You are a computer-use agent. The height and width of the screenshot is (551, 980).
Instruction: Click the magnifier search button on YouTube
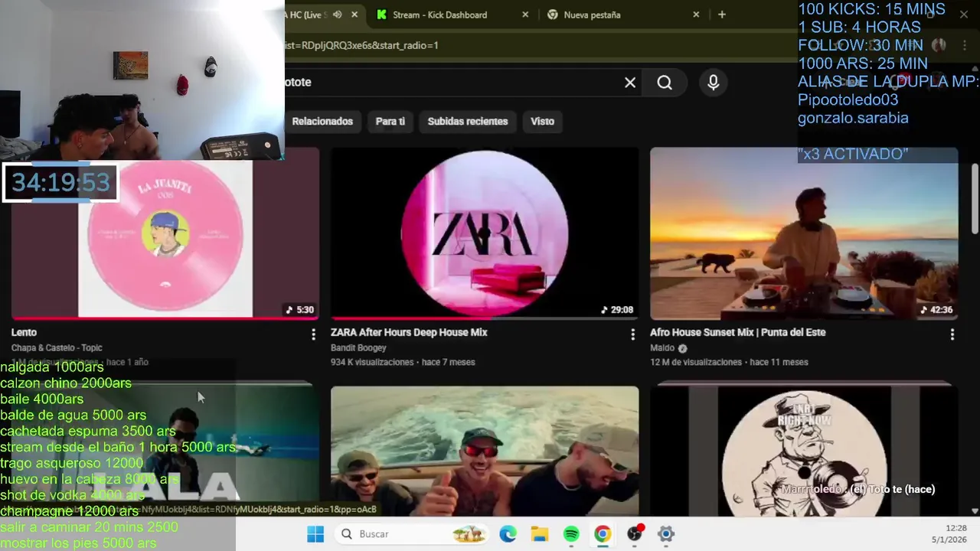[x=665, y=83]
